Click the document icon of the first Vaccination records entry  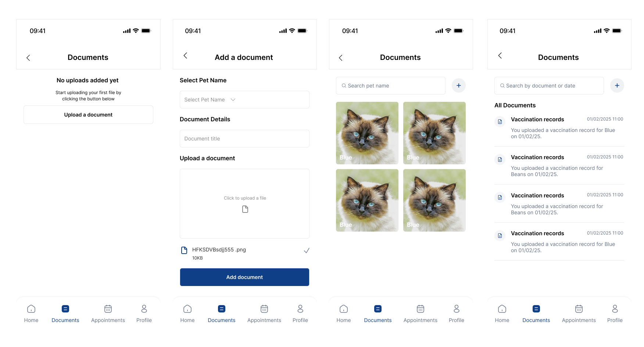click(500, 122)
